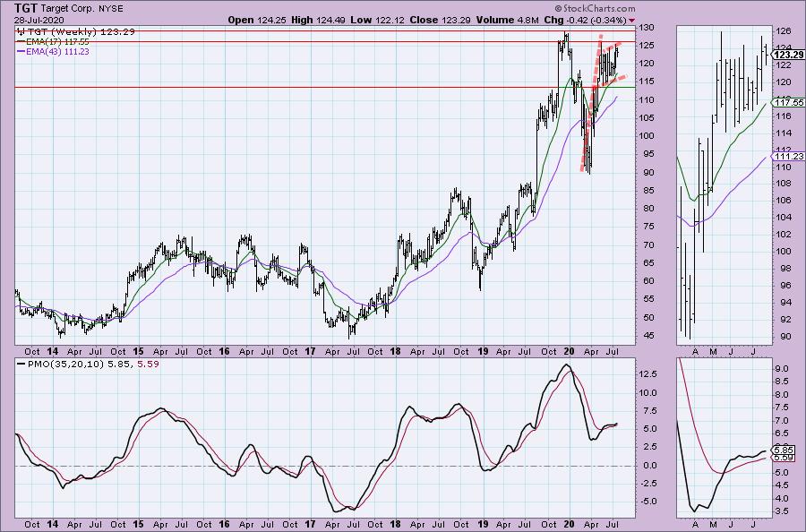Click the Low 122.12 value
This screenshot has width=806, height=532.
pyautogui.click(x=378, y=20)
